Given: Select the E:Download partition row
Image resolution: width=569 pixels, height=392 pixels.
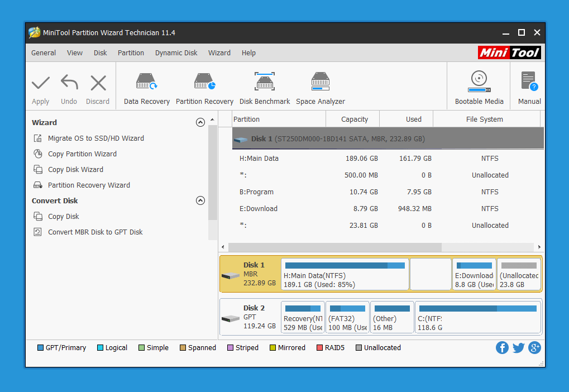Looking at the screenshot, I should 388,208.
